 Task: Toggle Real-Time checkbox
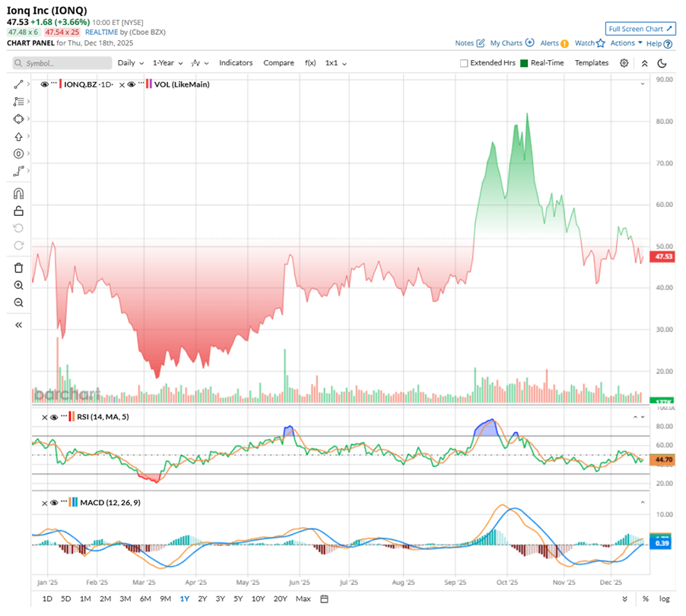pyautogui.click(x=524, y=63)
